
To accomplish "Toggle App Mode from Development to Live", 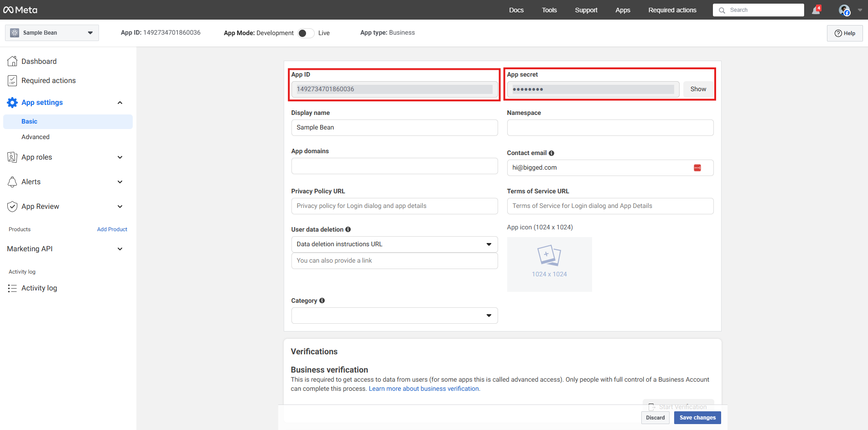I will pyautogui.click(x=306, y=33).
